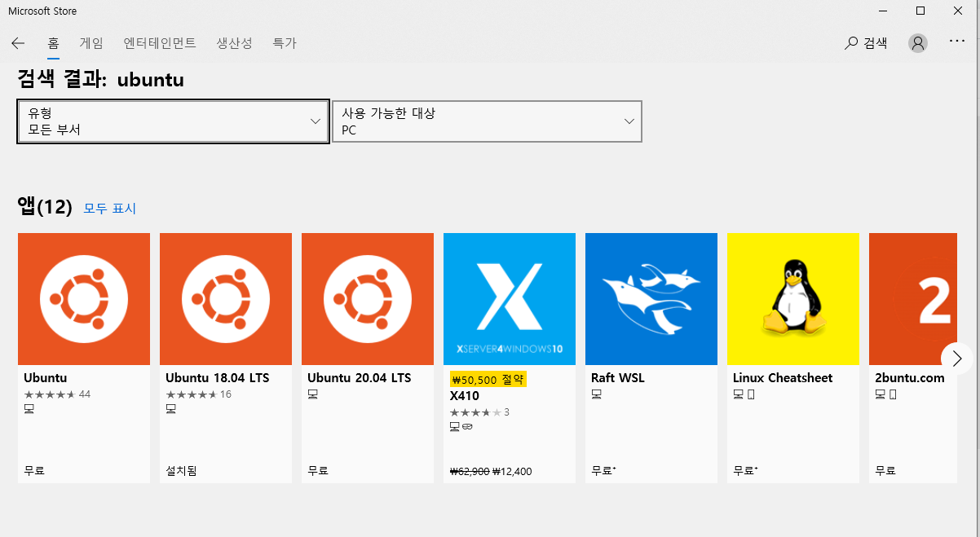Click the headset device icon under X410

tap(467, 426)
